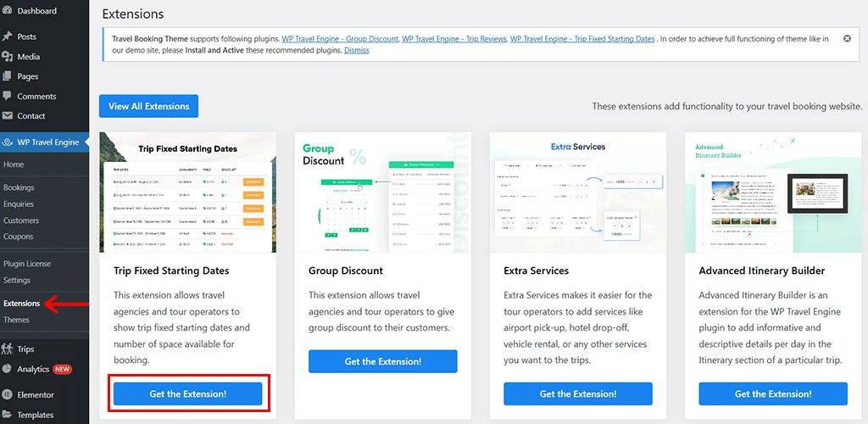Click the Contact envelope icon
Viewport: 868px width, 424px height.
coord(7,115)
